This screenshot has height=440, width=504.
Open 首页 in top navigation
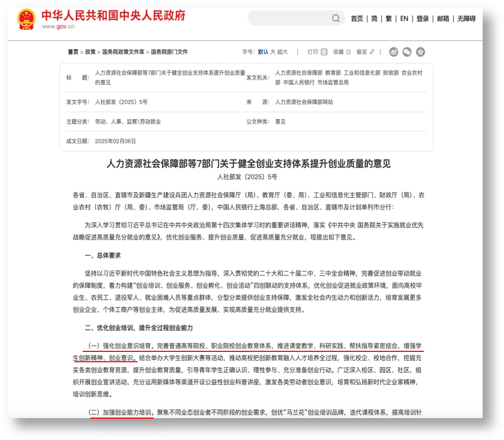[x=357, y=19]
